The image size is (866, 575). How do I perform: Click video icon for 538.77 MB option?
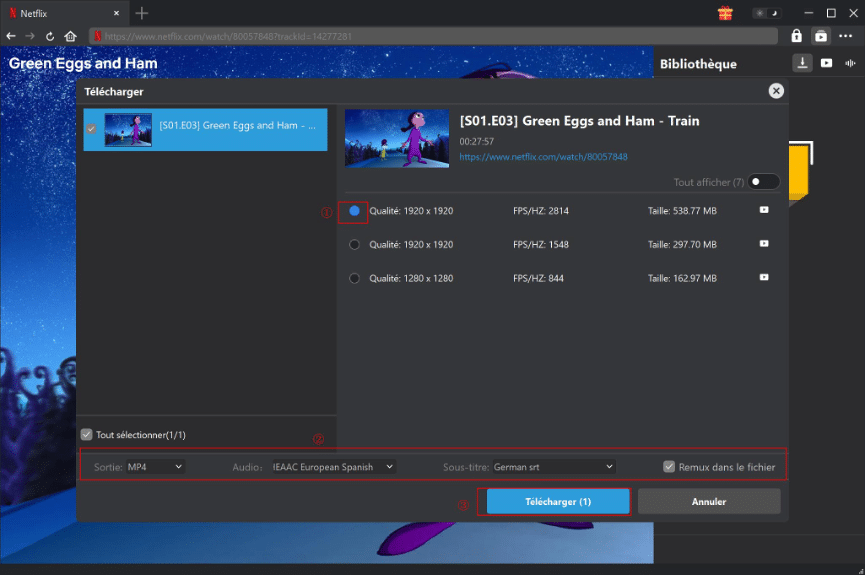[x=764, y=211]
